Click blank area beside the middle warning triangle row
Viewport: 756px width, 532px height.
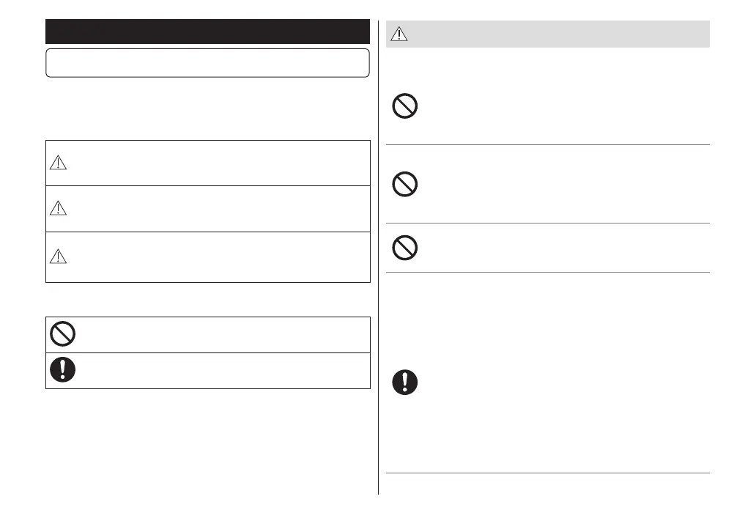coord(220,209)
